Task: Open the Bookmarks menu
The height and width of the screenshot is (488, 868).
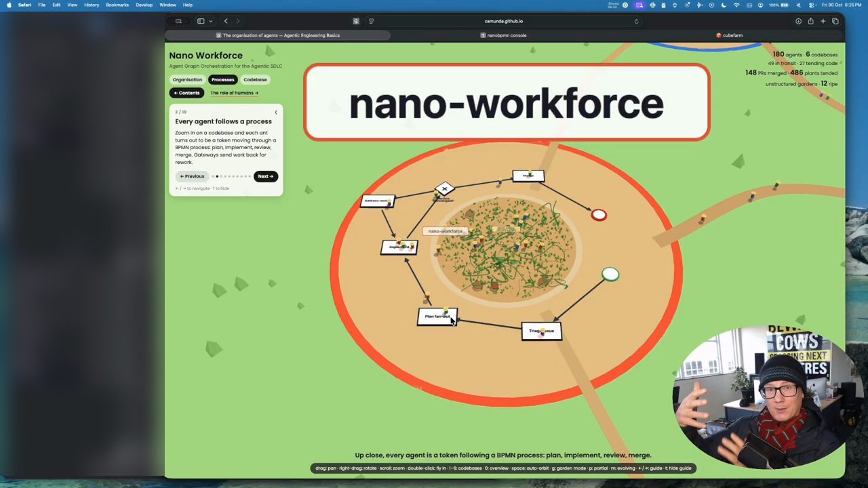Action: pyautogui.click(x=117, y=5)
